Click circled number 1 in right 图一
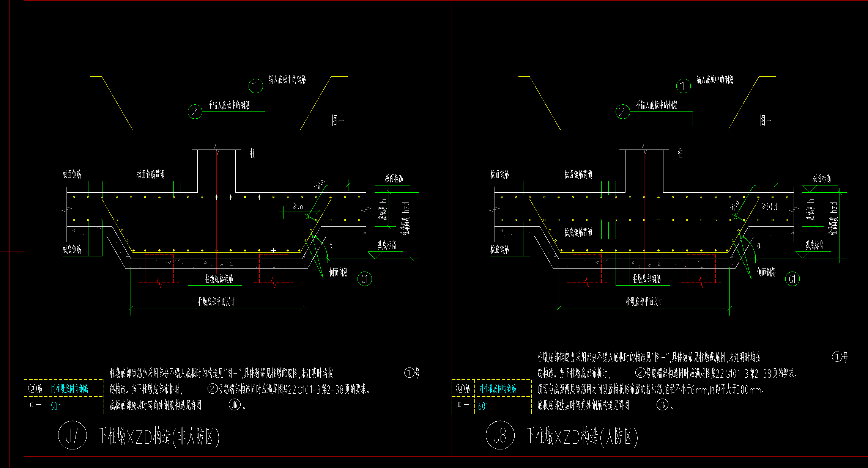 683,86
